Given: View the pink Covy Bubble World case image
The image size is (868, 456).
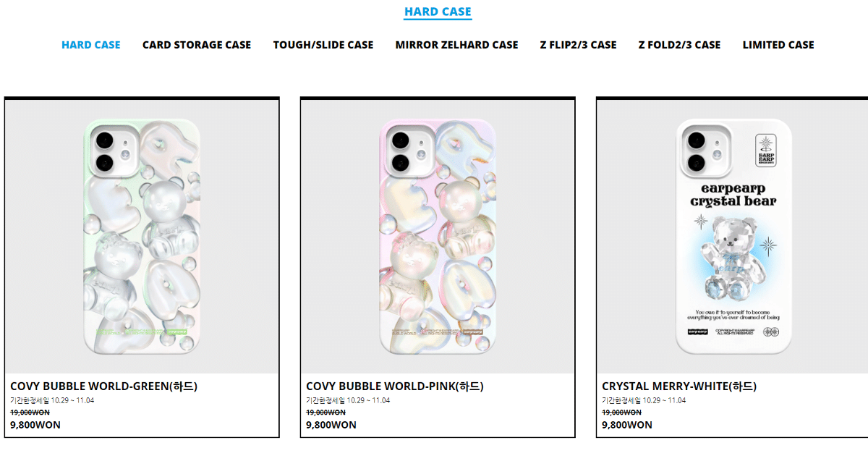Looking at the screenshot, I should point(438,236).
